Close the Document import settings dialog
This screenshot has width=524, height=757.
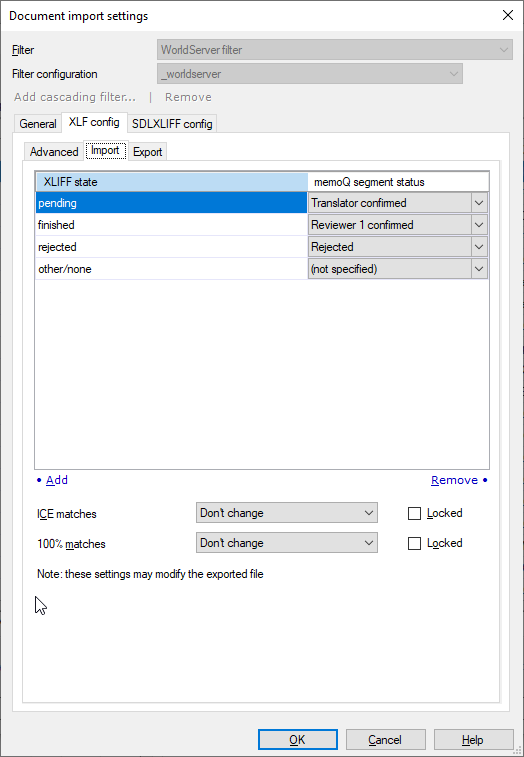pos(508,15)
